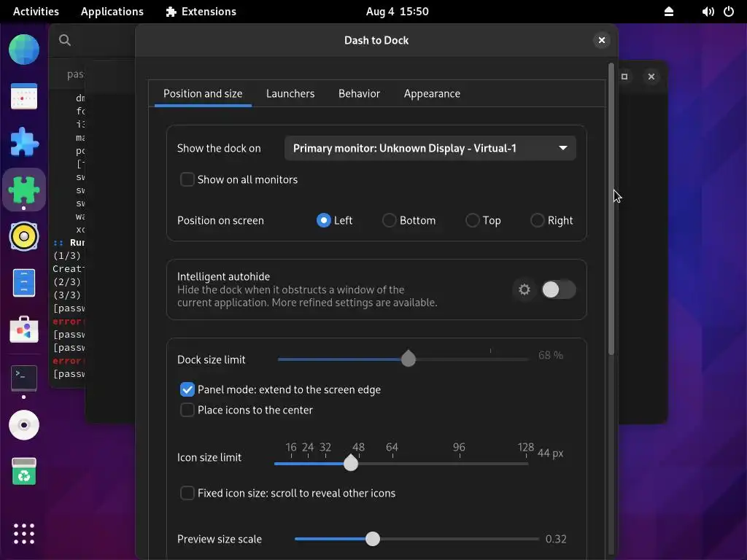Switch to Position and size tab
Viewport: 747px width, 560px height.
pos(203,94)
